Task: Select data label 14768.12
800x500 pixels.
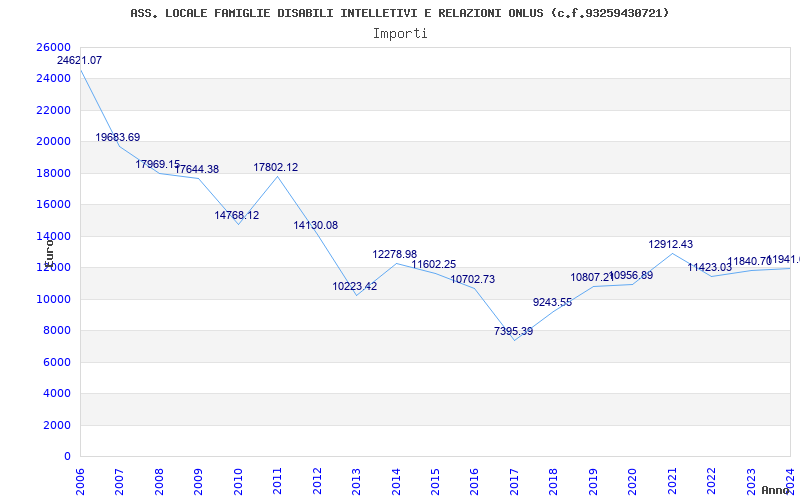Action: point(237,215)
